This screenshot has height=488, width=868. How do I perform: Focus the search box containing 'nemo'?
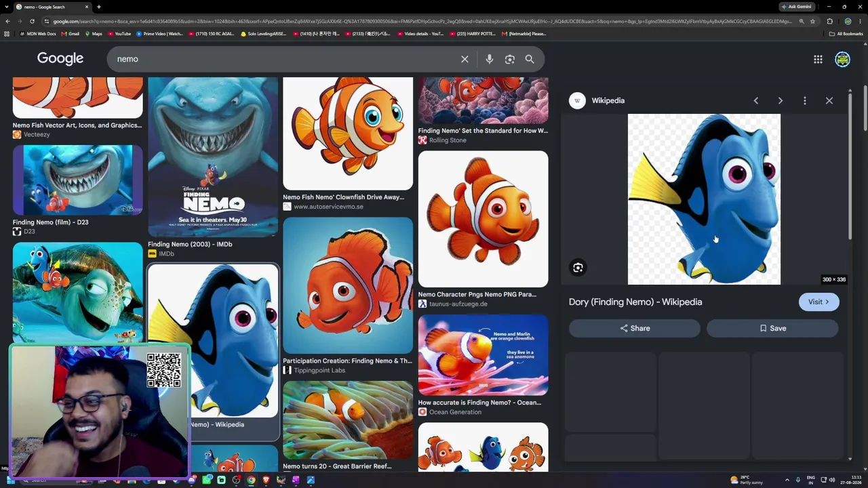pyautogui.click(x=285, y=59)
